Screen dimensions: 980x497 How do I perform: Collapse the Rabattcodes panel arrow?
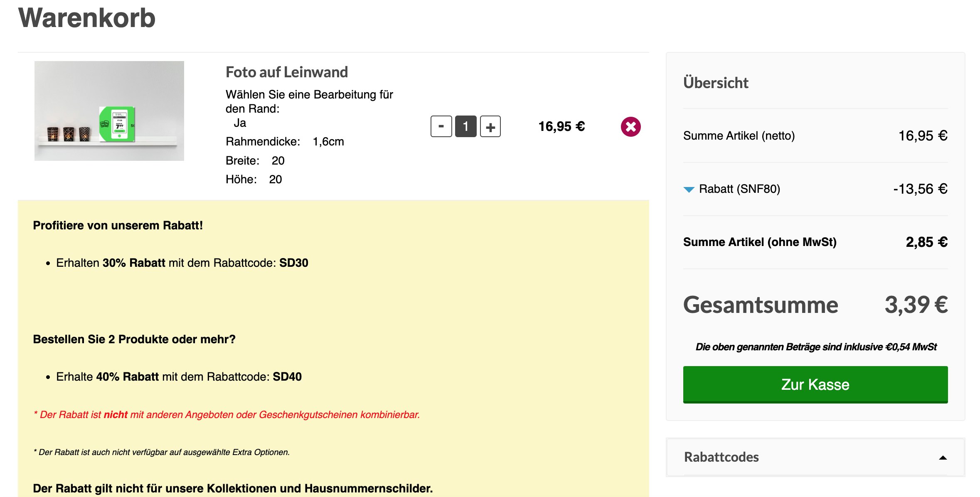[943, 458]
